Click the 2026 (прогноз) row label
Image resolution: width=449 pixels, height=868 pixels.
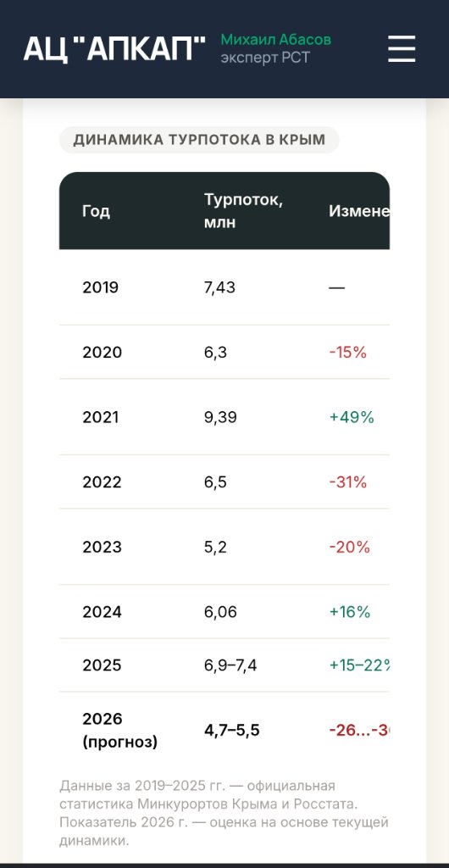(120, 730)
